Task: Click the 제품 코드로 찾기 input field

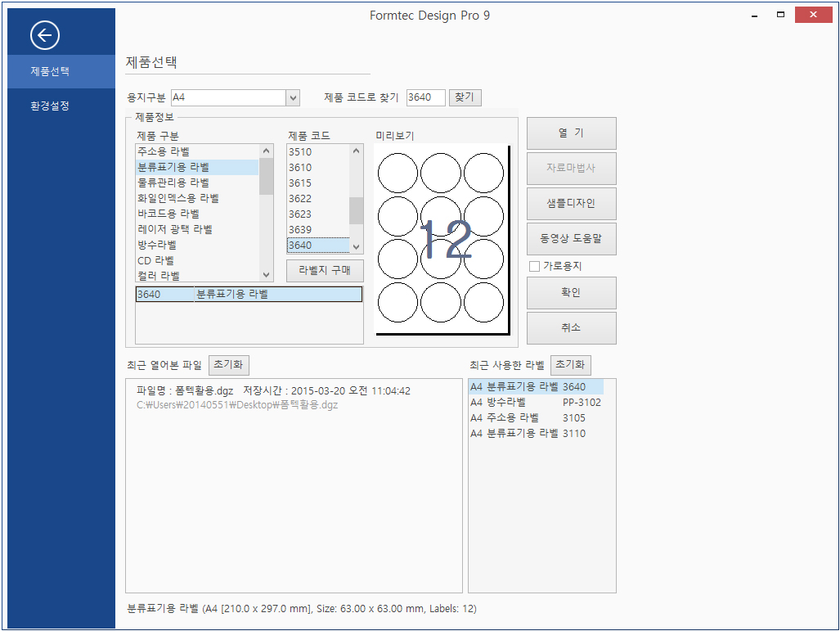Action: [x=425, y=97]
